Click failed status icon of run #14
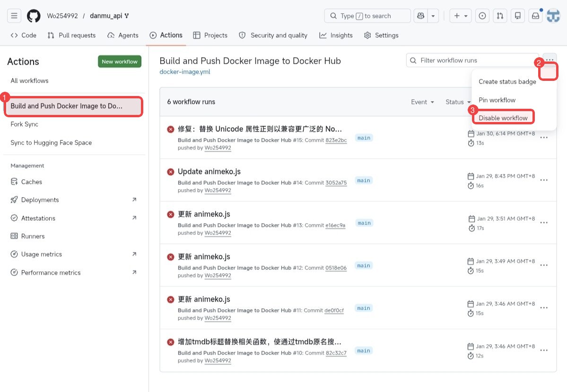This screenshot has height=392, width=567. pyautogui.click(x=171, y=172)
